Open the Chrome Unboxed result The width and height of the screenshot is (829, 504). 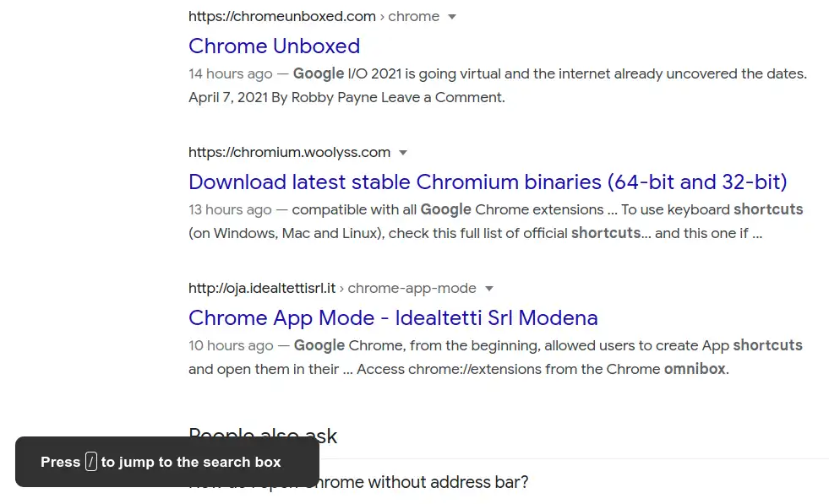click(274, 46)
